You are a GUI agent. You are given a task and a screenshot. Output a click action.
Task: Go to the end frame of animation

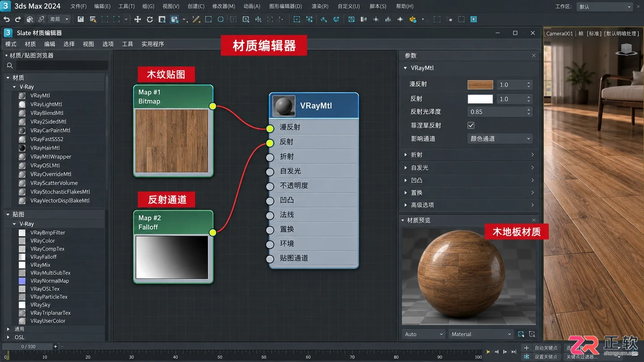[514, 352]
